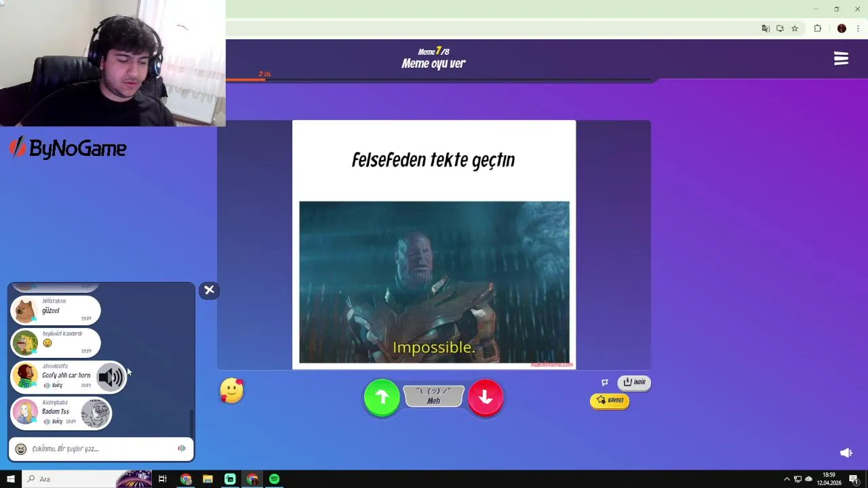Click the yellow KAYDET save button
The height and width of the screenshot is (488, 868).
[x=610, y=401]
